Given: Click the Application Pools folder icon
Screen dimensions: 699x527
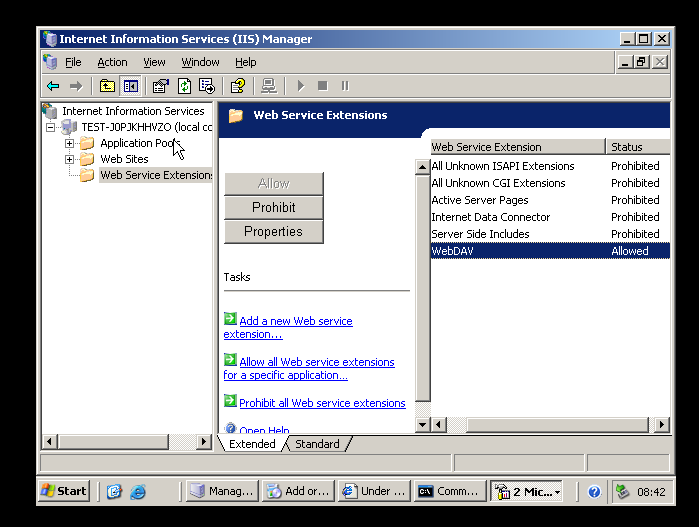Looking at the screenshot, I should pyautogui.click(x=87, y=143).
